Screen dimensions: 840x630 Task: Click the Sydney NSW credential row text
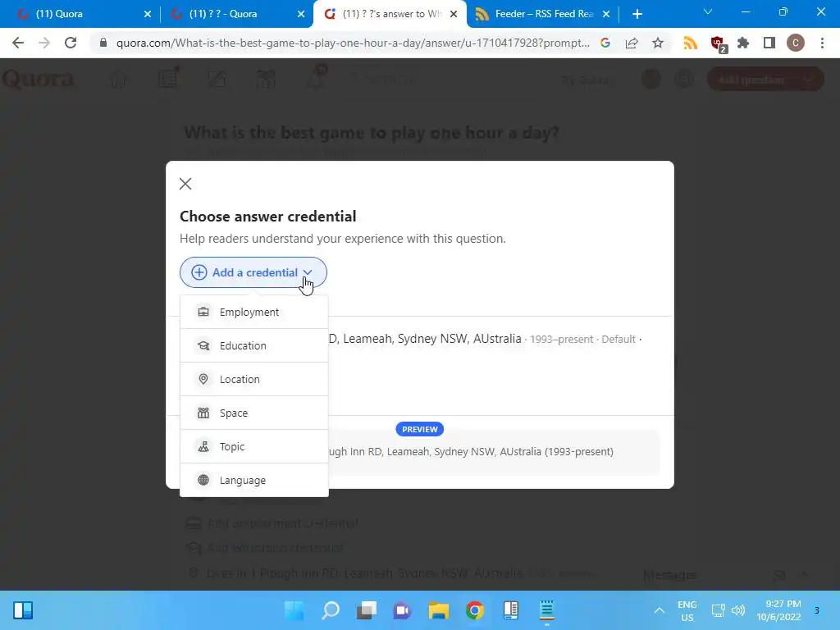pyautogui.click(x=425, y=339)
